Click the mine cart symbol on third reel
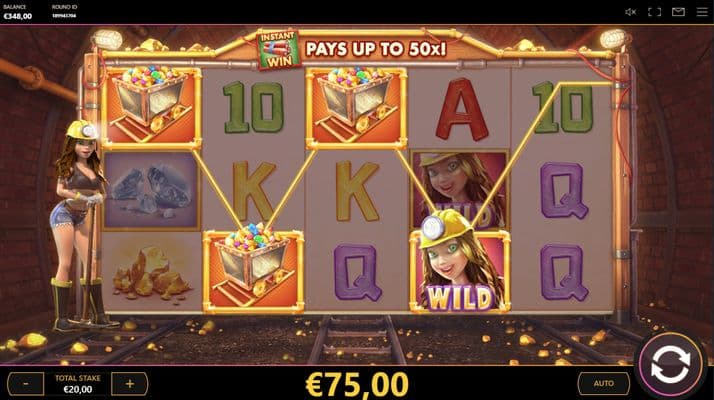Screen dimensions: 714x400 (x=357, y=108)
